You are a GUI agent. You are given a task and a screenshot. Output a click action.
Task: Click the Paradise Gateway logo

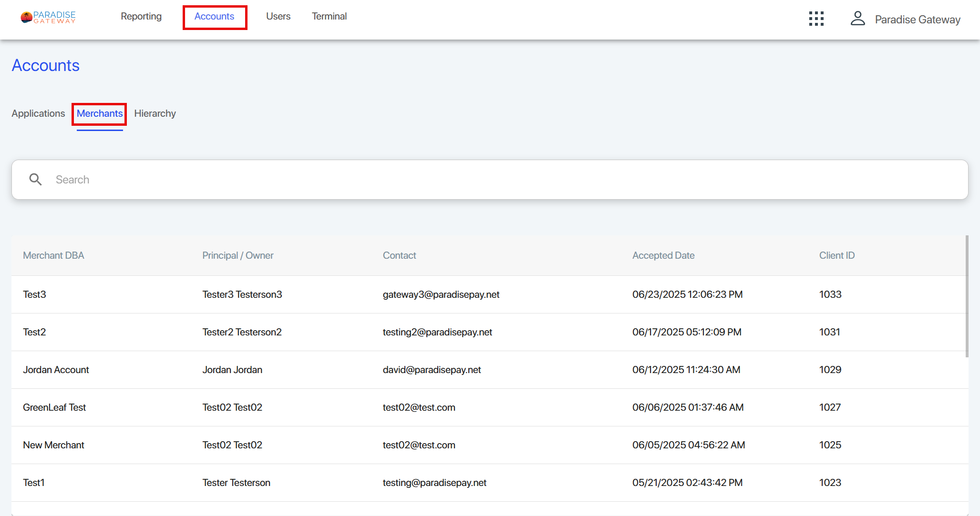(x=48, y=17)
